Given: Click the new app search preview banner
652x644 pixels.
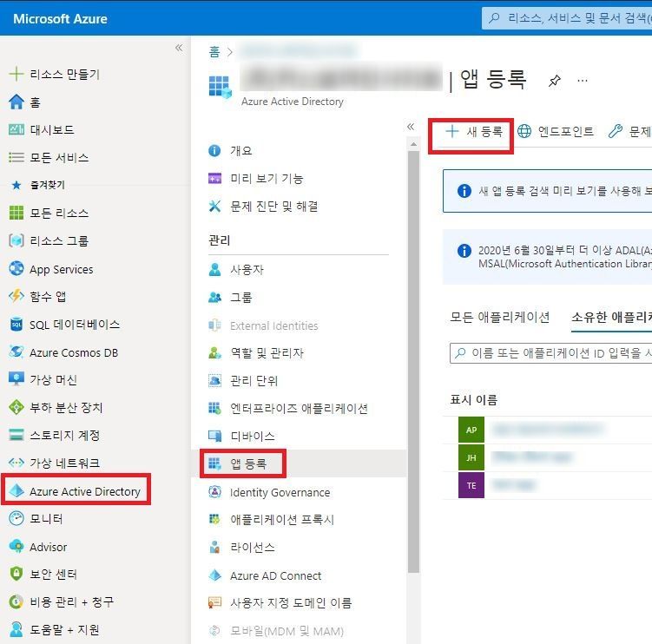Looking at the screenshot, I should (x=547, y=191).
